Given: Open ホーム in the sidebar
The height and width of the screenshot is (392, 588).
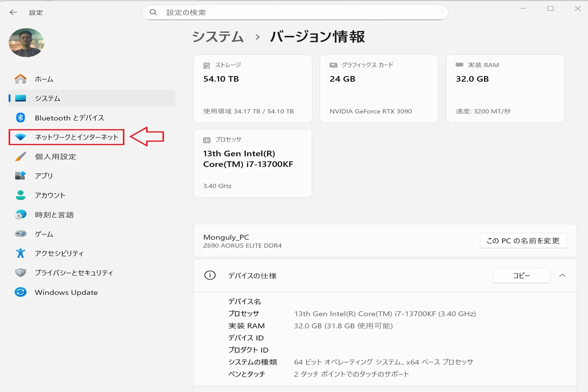Looking at the screenshot, I should 92,79.
